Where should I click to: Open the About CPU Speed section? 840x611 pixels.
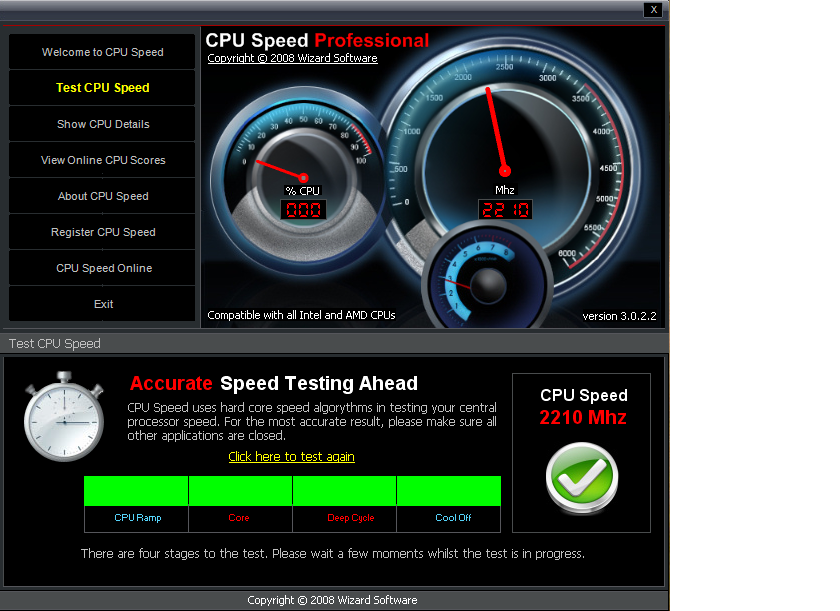coord(102,196)
